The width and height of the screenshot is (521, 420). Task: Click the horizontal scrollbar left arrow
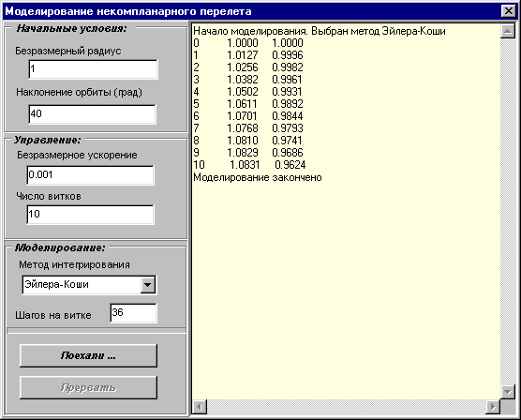(x=200, y=406)
